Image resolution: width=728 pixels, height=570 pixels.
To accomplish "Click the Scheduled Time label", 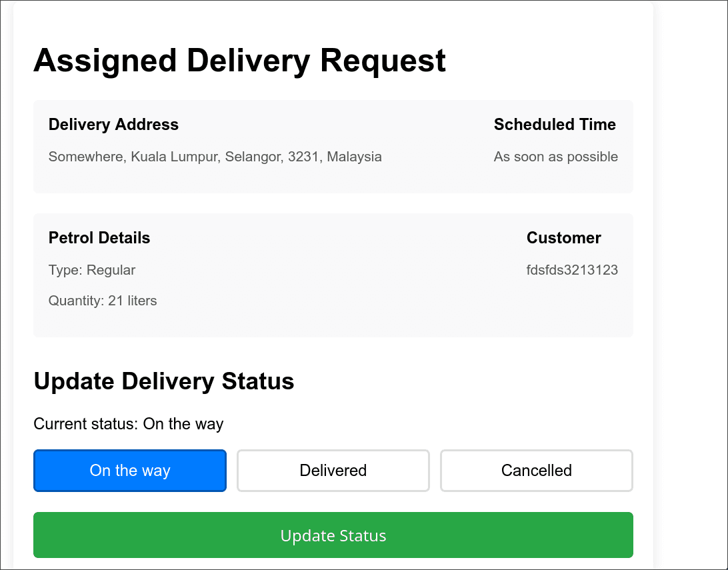I will pyautogui.click(x=555, y=125).
